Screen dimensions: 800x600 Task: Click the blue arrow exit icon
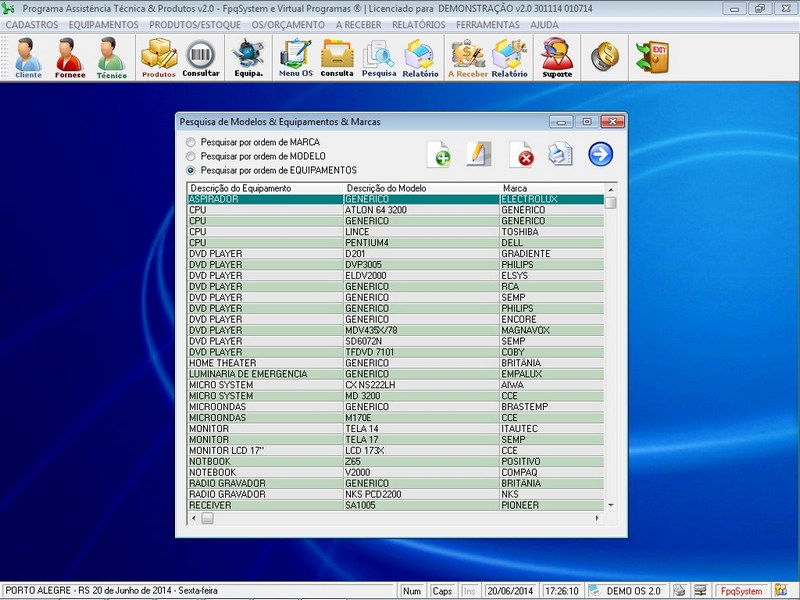point(601,154)
